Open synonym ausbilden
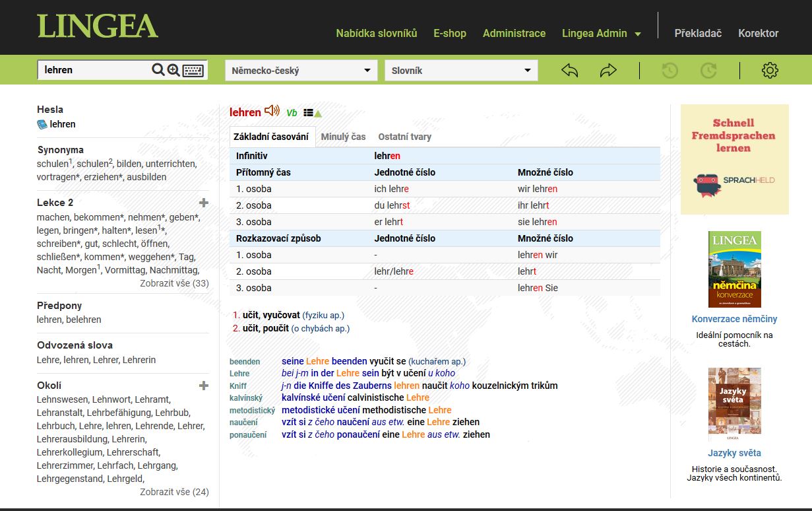The height and width of the screenshot is (511, 812). click(146, 177)
